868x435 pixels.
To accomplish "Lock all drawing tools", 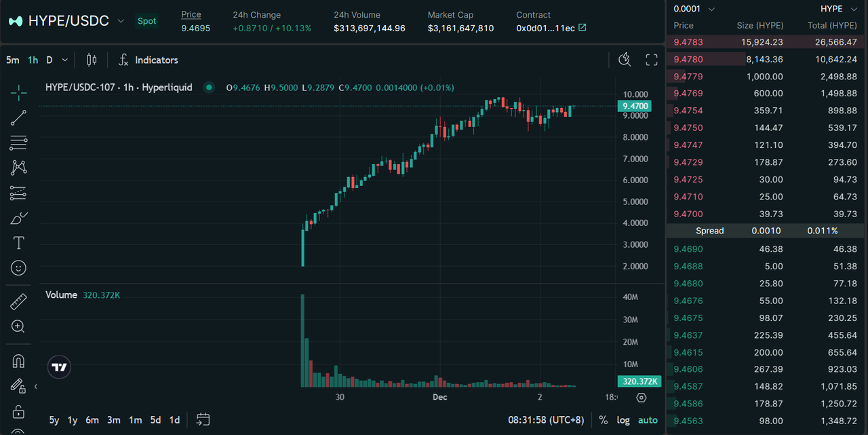I will click(19, 411).
